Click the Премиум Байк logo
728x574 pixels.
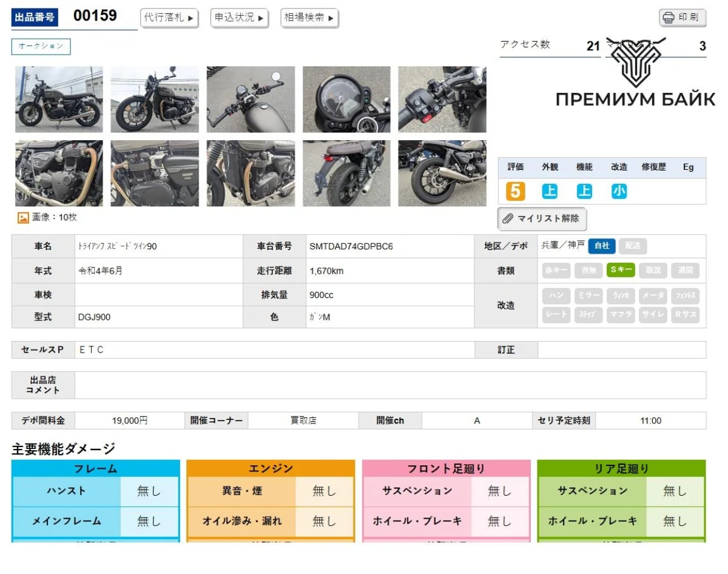coord(635,76)
